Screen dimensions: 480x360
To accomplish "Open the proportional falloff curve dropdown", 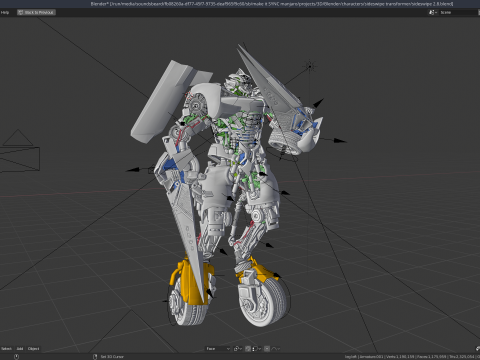I will [x=276, y=349].
